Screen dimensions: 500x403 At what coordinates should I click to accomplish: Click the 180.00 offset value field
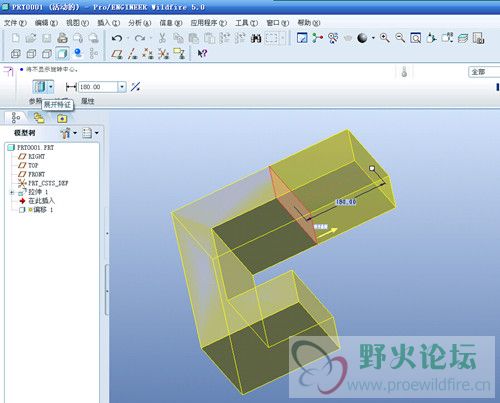98,87
